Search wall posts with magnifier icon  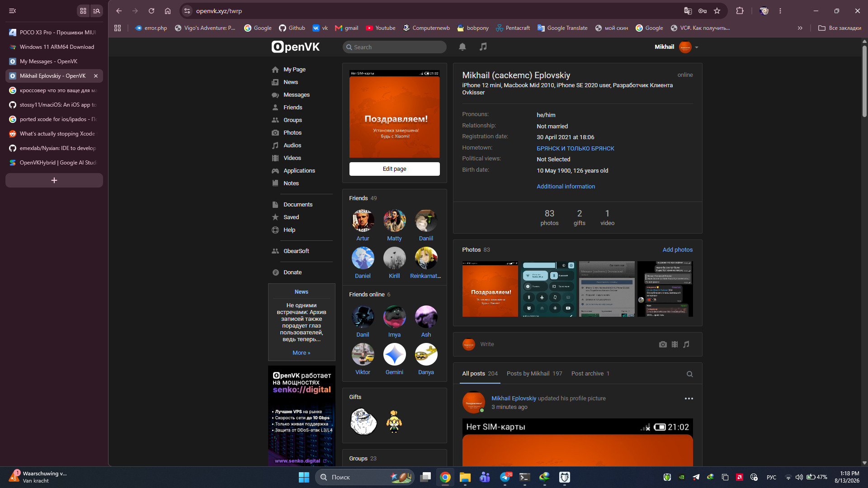[690, 374]
